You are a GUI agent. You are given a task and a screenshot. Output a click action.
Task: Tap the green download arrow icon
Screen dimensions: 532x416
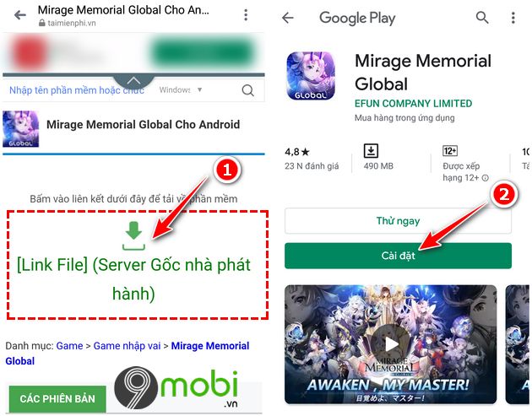[133, 236]
